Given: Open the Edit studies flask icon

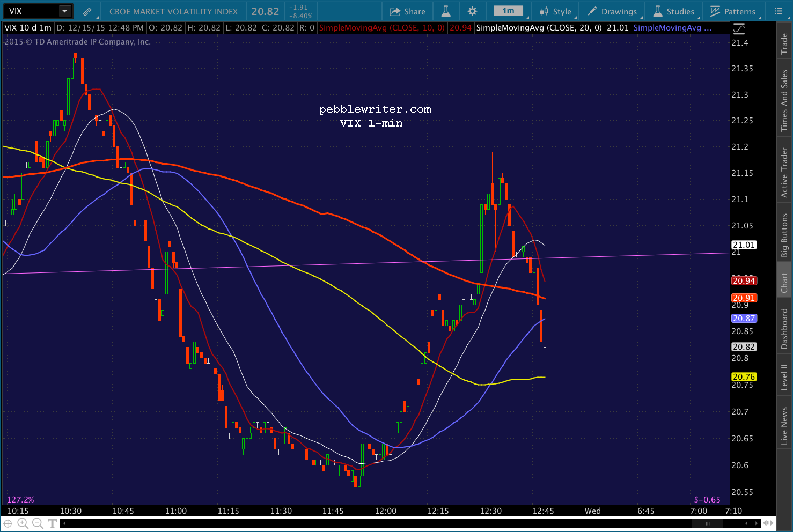Looking at the screenshot, I should (x=446, y=11).
